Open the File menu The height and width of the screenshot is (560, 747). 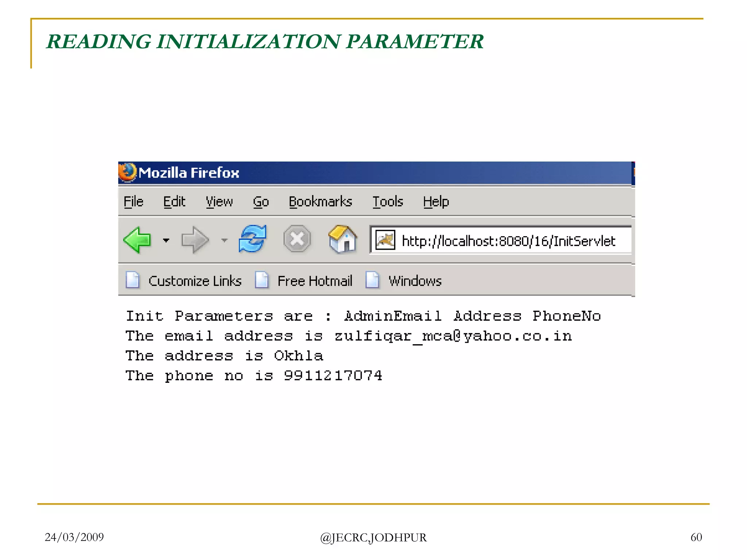[133, 202]
